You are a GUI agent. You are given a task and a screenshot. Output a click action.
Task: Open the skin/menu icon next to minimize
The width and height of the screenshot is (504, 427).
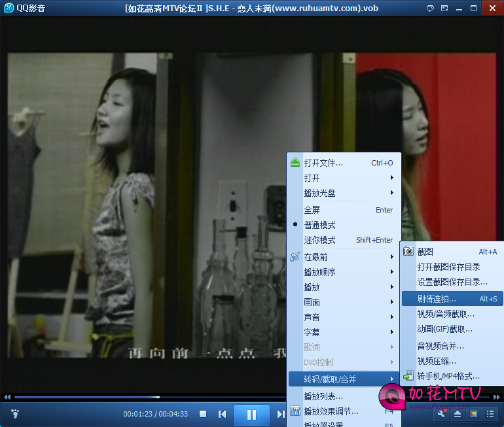point(444,9)
